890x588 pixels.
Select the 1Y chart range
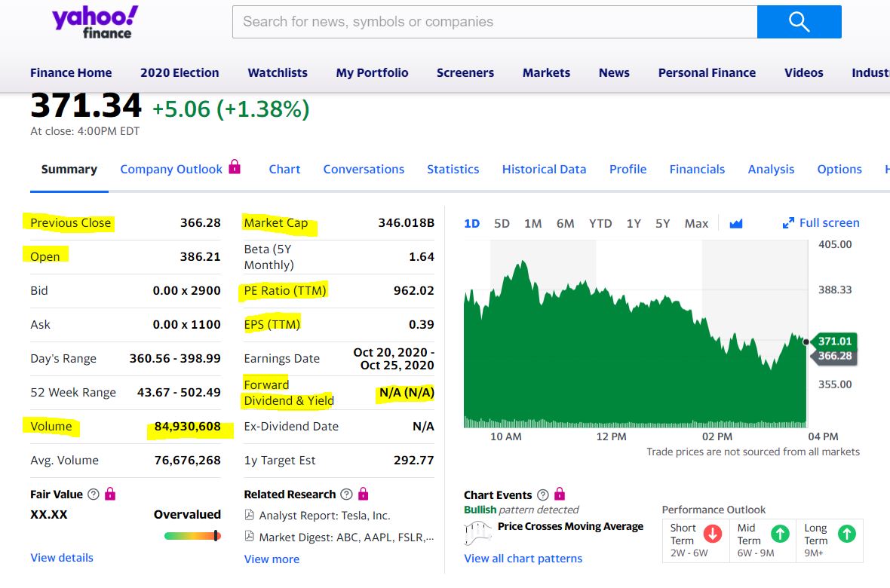[634, 224]
